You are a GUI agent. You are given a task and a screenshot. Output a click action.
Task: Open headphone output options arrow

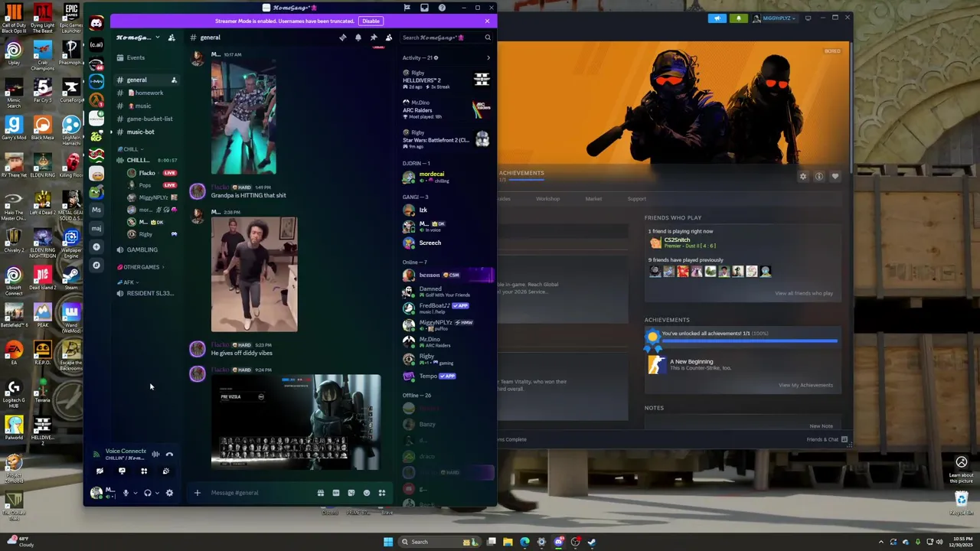point(158,493)
